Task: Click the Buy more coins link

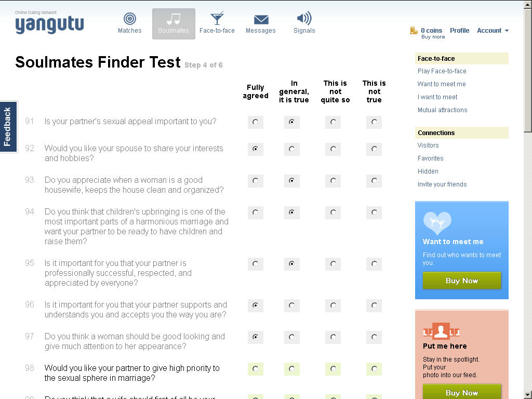Action: coord(433,37)
